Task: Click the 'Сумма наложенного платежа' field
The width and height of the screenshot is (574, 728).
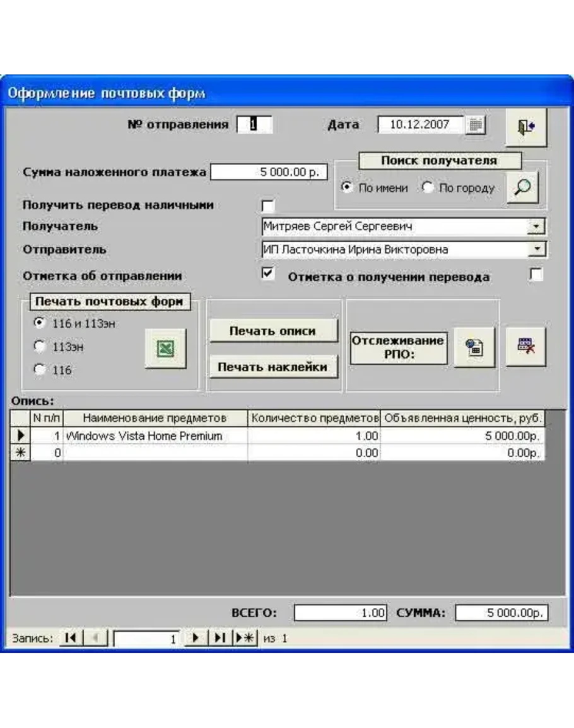Action: click(268, 172)
